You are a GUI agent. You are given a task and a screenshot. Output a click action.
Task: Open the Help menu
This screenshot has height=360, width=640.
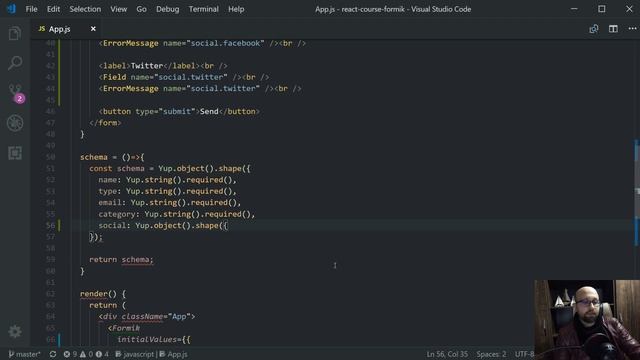pos(236,9)
